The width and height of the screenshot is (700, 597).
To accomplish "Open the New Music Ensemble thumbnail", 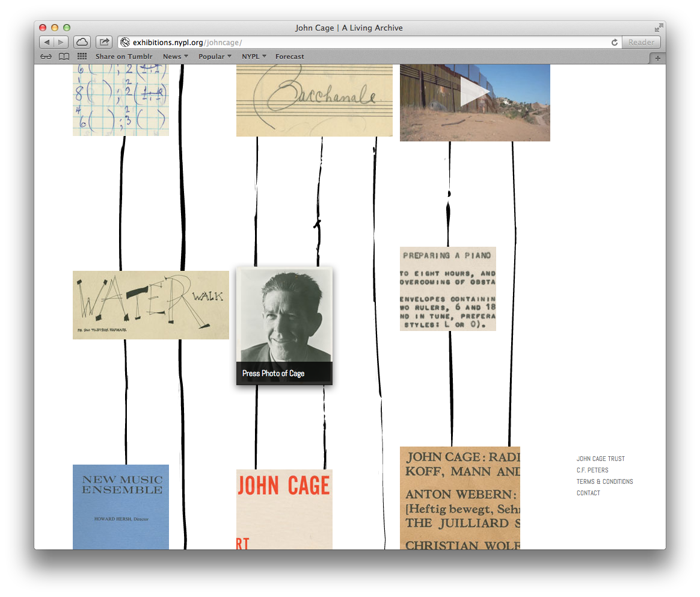I will [x=121, y=507].
